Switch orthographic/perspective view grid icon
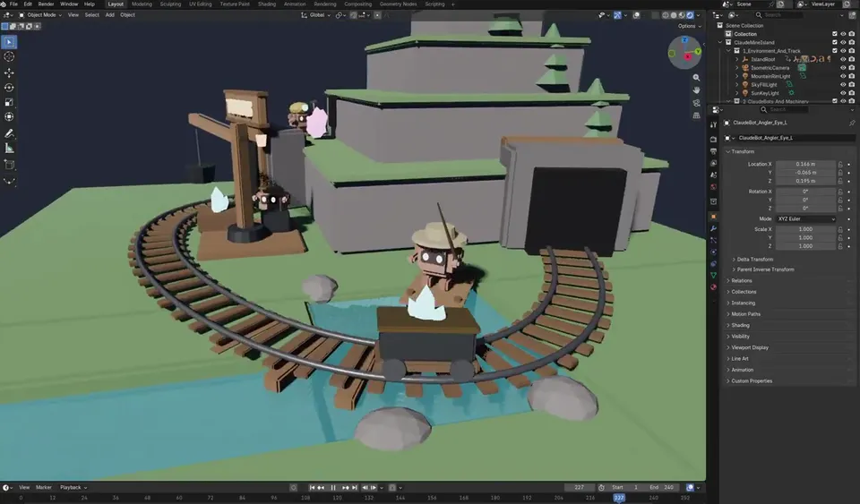The image size is (860, 504). pyautogui.click(x=696, y=115)
